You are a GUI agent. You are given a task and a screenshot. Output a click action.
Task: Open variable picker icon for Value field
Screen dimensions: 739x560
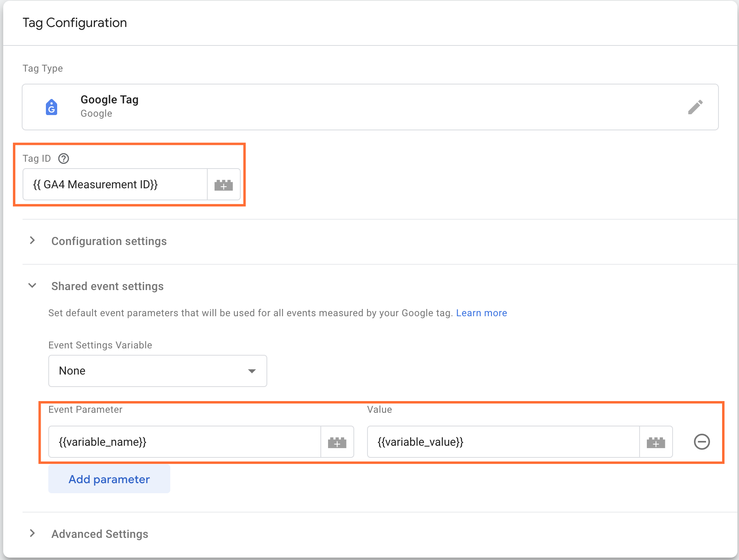coord(656,442)
